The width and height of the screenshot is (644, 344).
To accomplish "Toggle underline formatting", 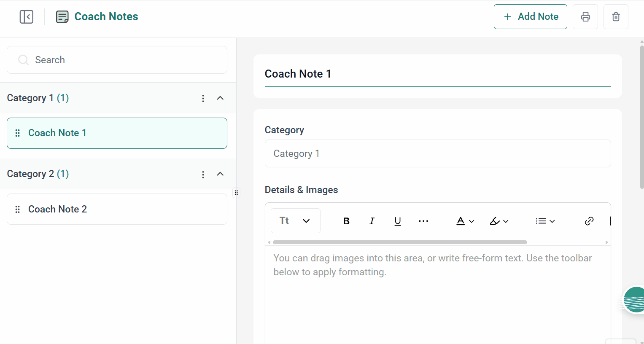I will pos(397,220).
